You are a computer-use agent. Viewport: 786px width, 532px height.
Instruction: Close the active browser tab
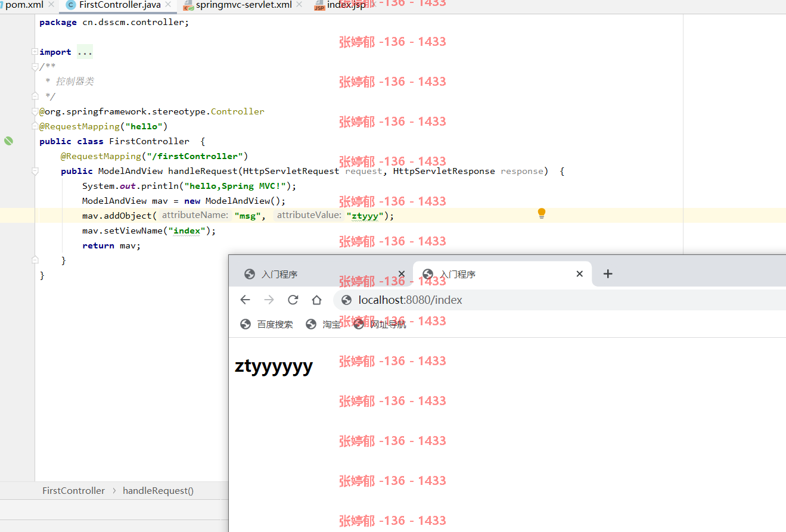pyautogui.click(x=579, y=274)
